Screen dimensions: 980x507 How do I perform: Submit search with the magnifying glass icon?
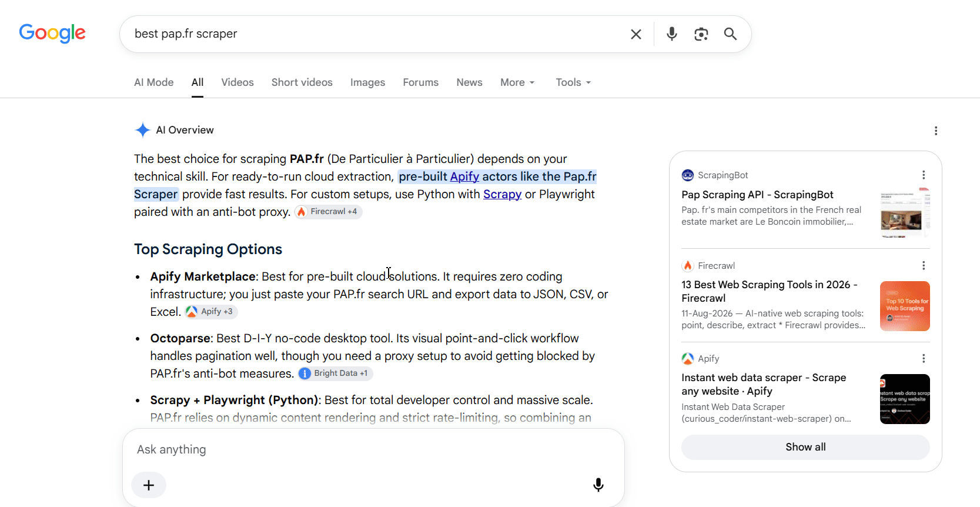pyautogui.click(x=730, y=34)
